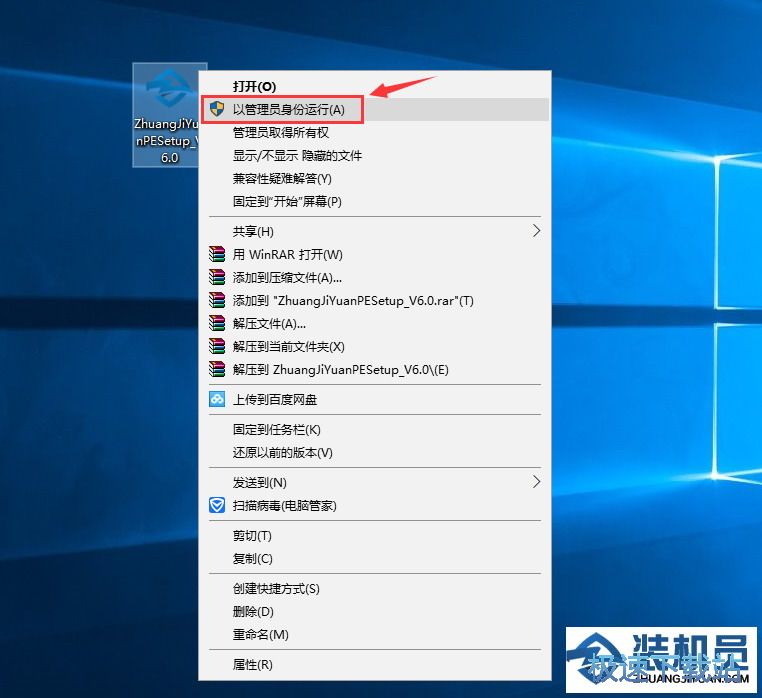Select 管理员取得所有权 menu entry
This screenshot has width=762, height=698.
pyautogui.click(x=374, y=132)
